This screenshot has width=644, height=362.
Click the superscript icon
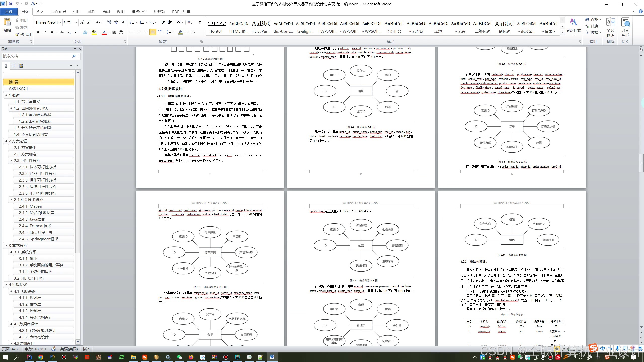coord(76,32)
